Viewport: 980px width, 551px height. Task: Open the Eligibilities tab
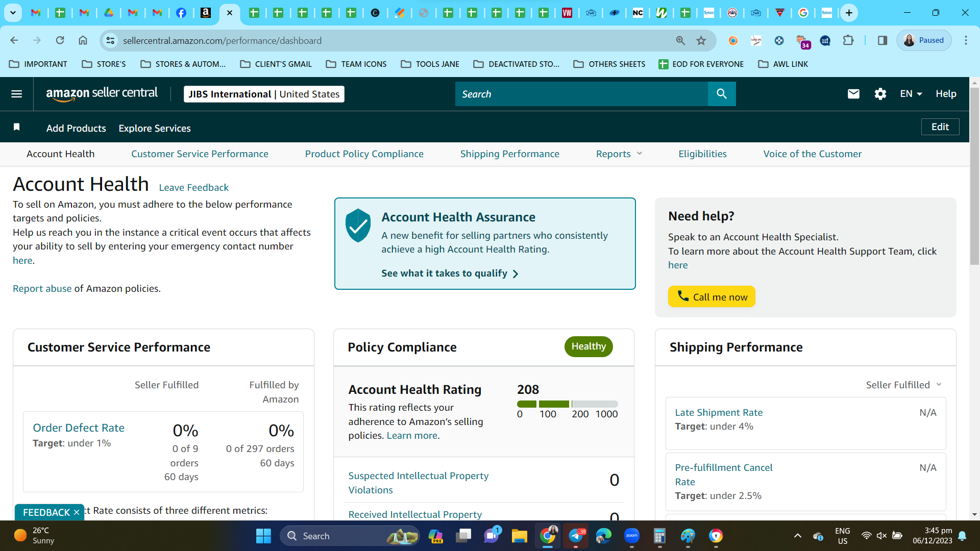[x=702, y=154]
